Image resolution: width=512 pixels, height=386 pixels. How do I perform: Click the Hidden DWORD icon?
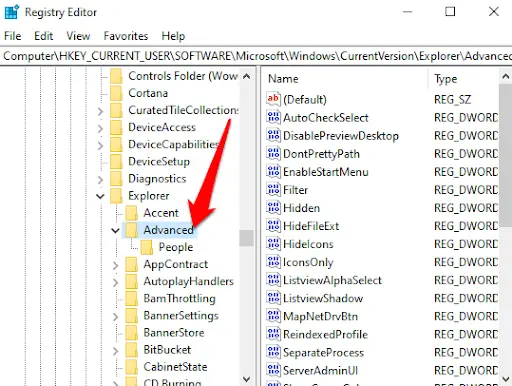pyautogui.click(x=273, y=208)
